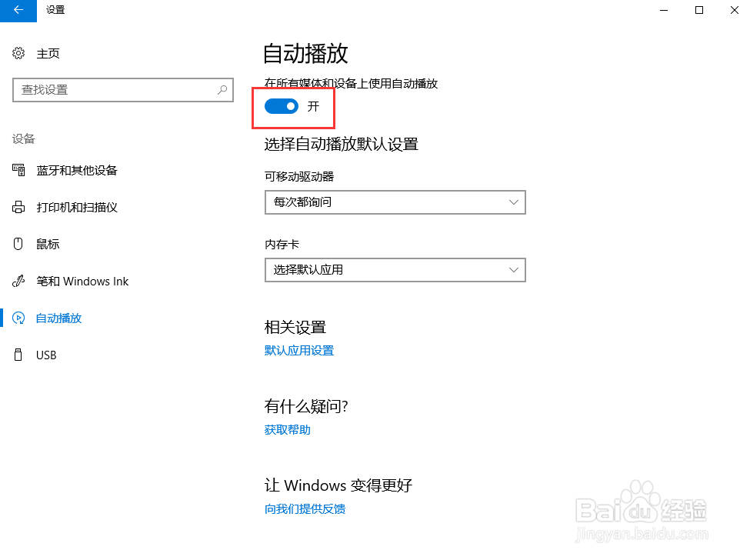
Task: Open the 默认应用设置 link
Action: click(x=299, y=351)
